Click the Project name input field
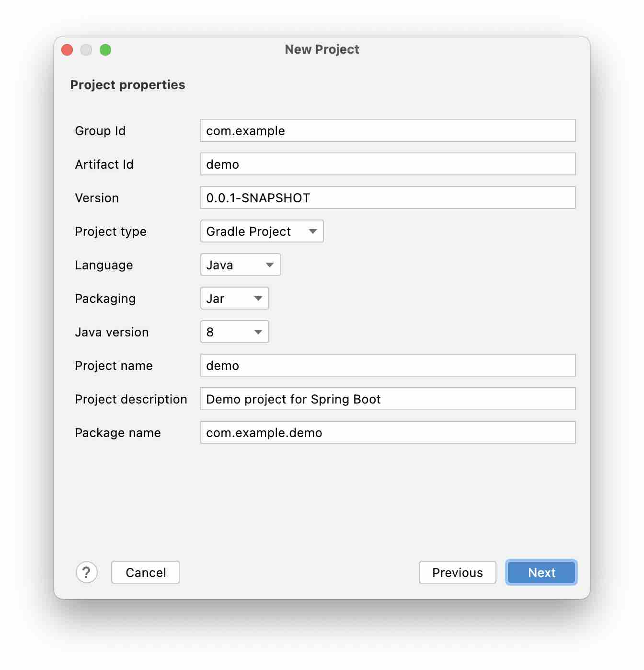Viewport: 644px width, 670px height. [x=388, y=365]
